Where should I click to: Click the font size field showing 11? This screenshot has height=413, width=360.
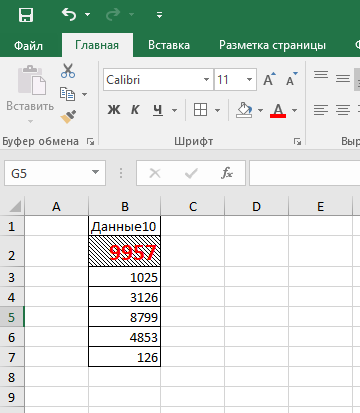[x=229, y=80]
